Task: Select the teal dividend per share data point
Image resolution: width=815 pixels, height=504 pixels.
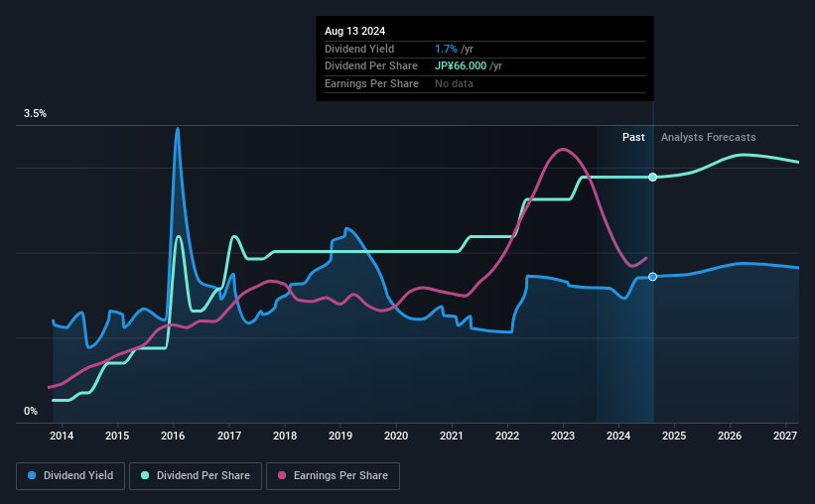Action: pyautogui.click(x=653, y=178)
